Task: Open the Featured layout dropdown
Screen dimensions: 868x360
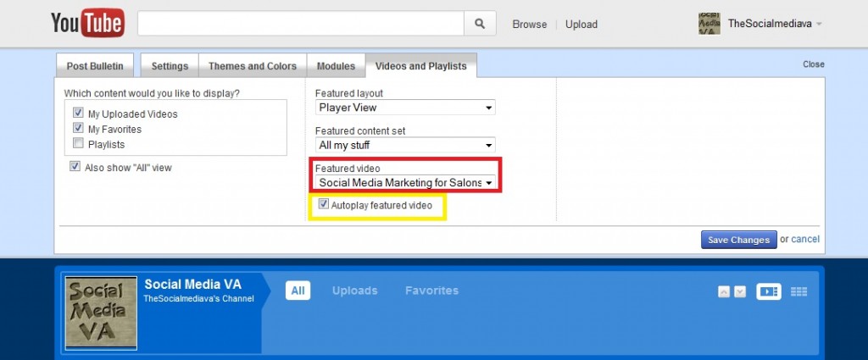Action: point(405,108)
